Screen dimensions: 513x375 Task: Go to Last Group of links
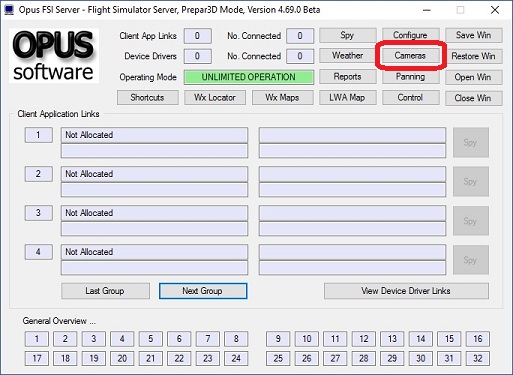tap(105, 291)
